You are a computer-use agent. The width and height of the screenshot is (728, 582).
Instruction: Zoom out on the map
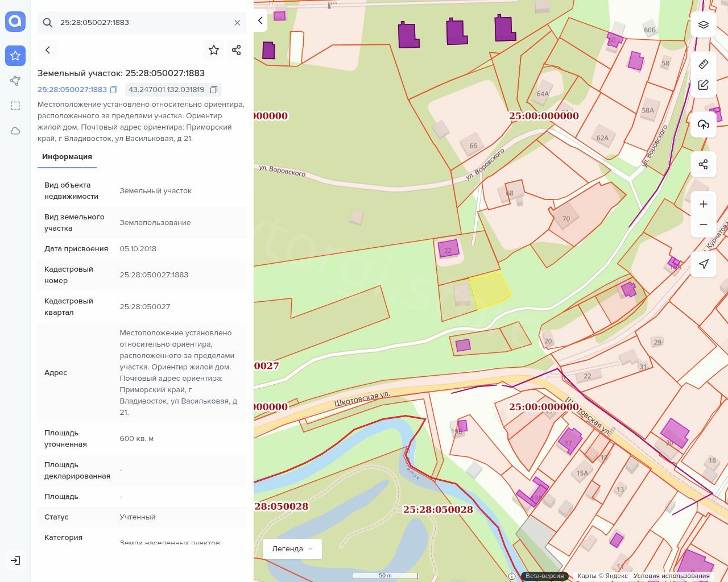pos(704,225)
